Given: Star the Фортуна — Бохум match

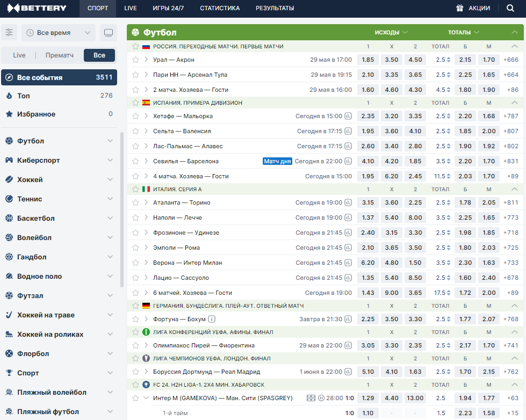Looking at the screenshot, I should (x=135, y=319).
